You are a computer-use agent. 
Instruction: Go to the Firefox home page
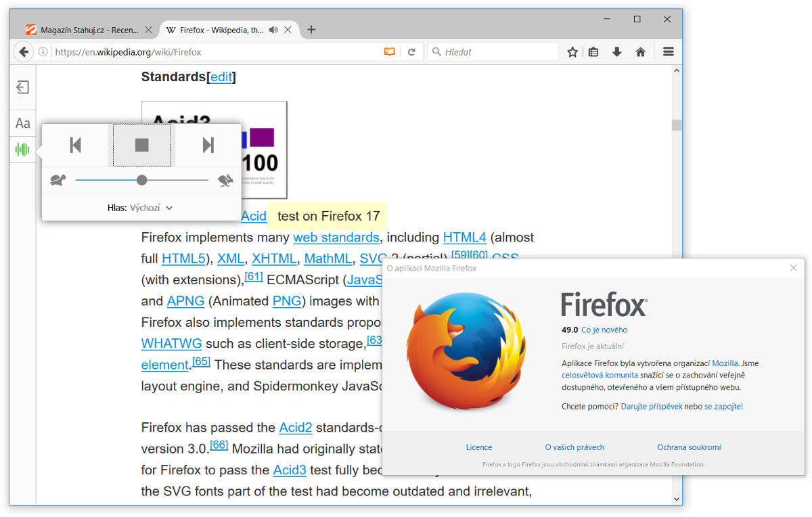[640, 52]
